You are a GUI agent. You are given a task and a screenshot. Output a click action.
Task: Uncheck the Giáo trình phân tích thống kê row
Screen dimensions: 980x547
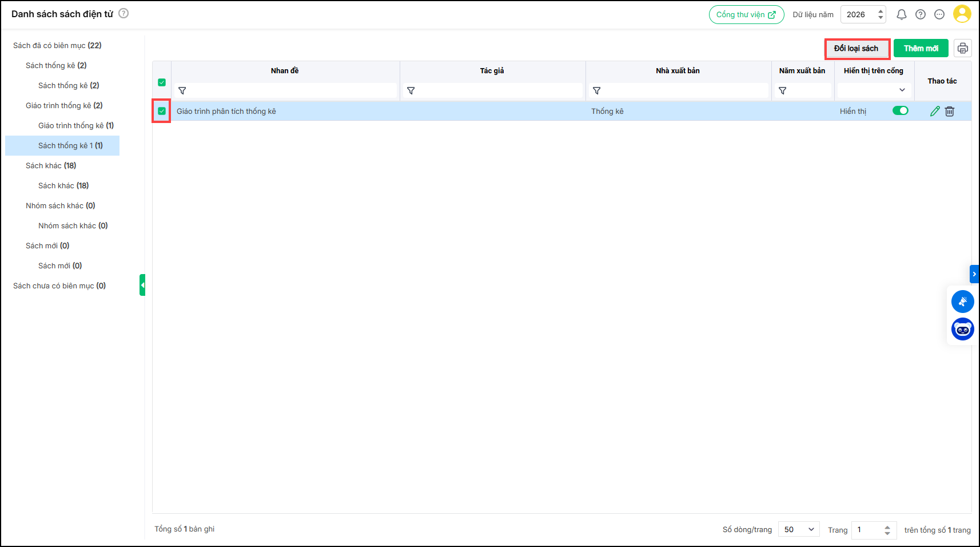pyautogui.click(x=162, y=111)
